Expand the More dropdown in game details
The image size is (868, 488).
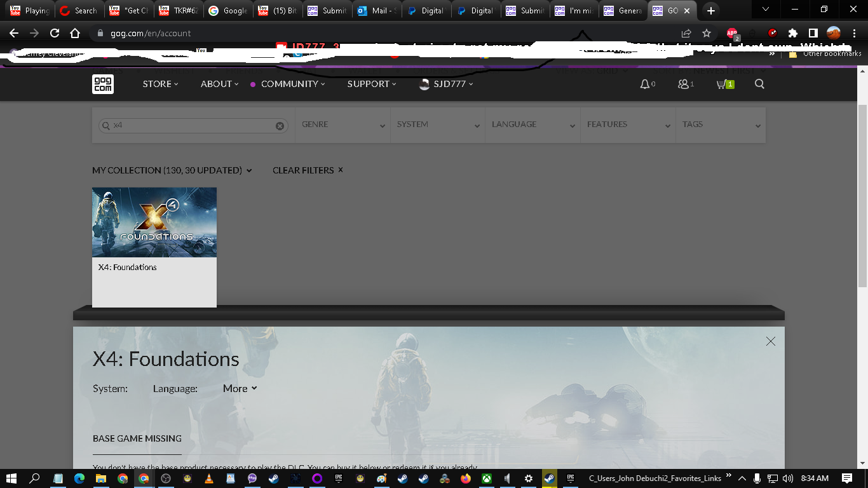(240, 388)
